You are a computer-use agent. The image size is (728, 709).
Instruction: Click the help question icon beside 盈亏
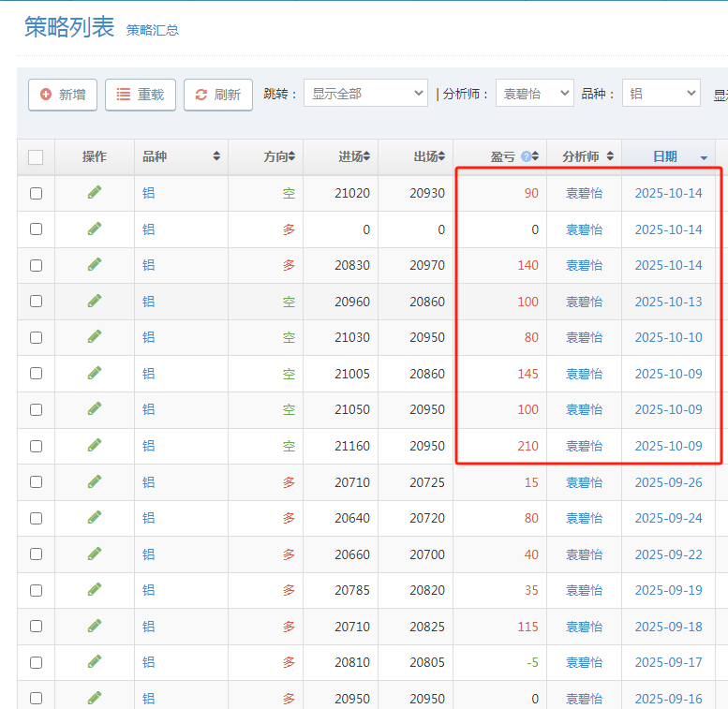(526, 157)
